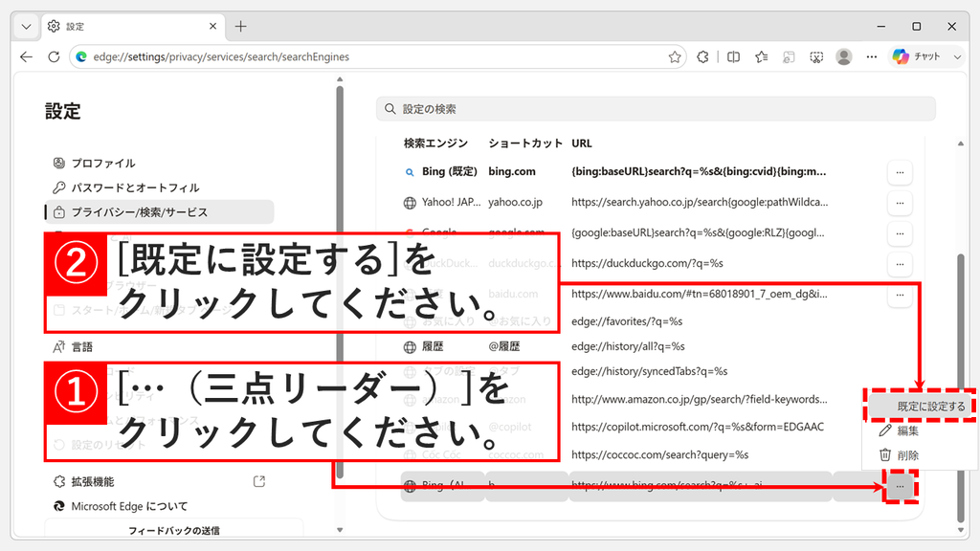Choose 既定に設定する in context menu
The image size is (980, 551).
coord(920,406)
